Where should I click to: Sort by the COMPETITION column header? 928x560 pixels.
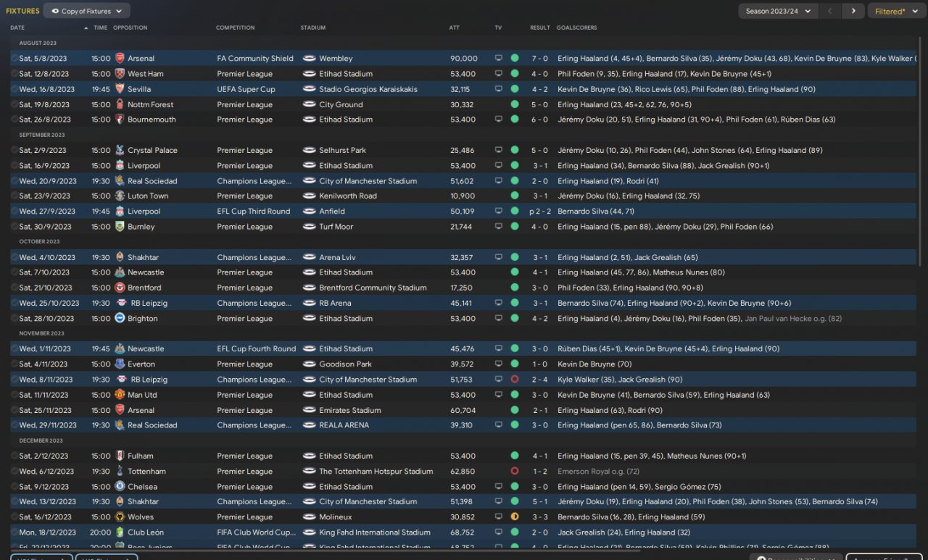[x=235, y=28]
